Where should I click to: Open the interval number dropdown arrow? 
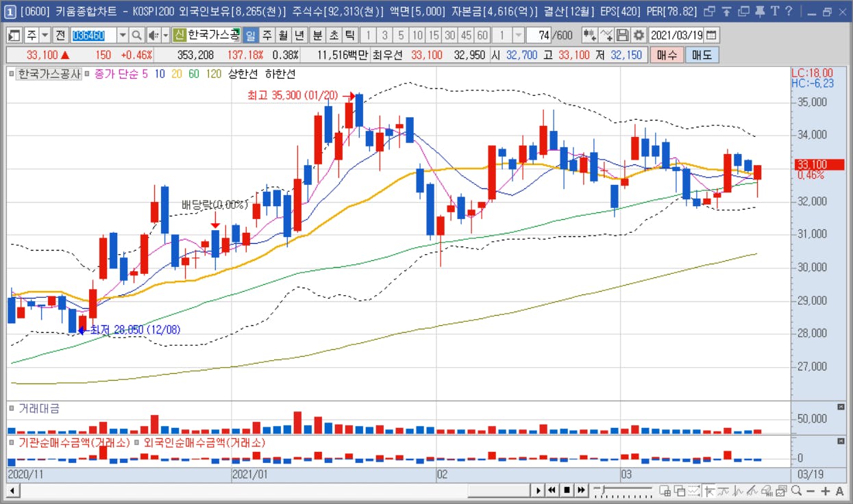(519, 35)
